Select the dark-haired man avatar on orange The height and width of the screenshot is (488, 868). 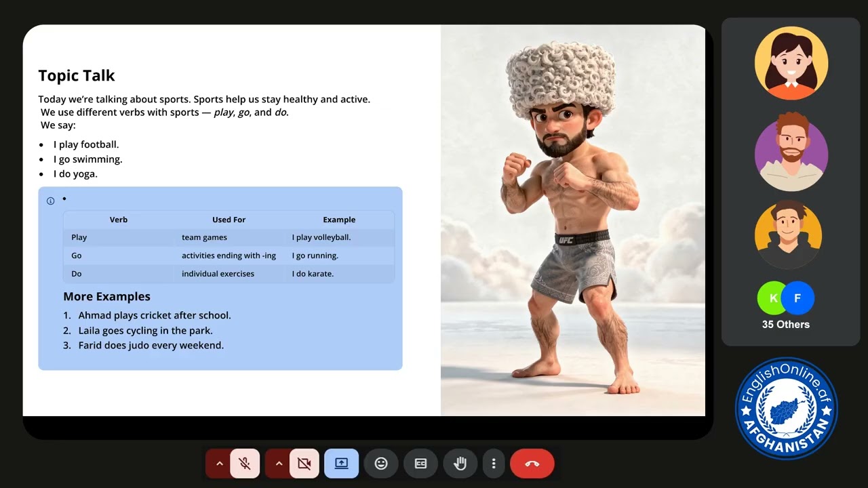(788, 235)
